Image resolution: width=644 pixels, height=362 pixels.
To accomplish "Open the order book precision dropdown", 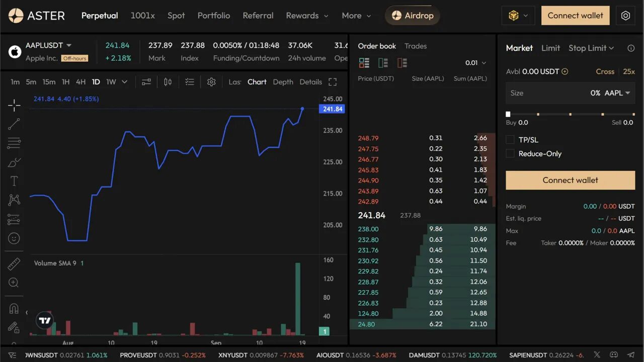I will [x=476, y=62].
